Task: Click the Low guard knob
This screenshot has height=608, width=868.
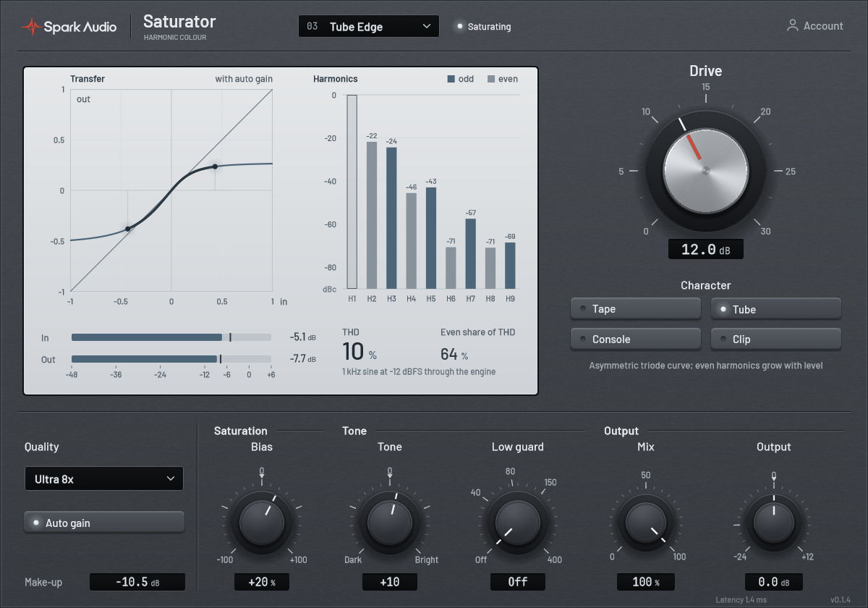Action: (x=518, y=523)
